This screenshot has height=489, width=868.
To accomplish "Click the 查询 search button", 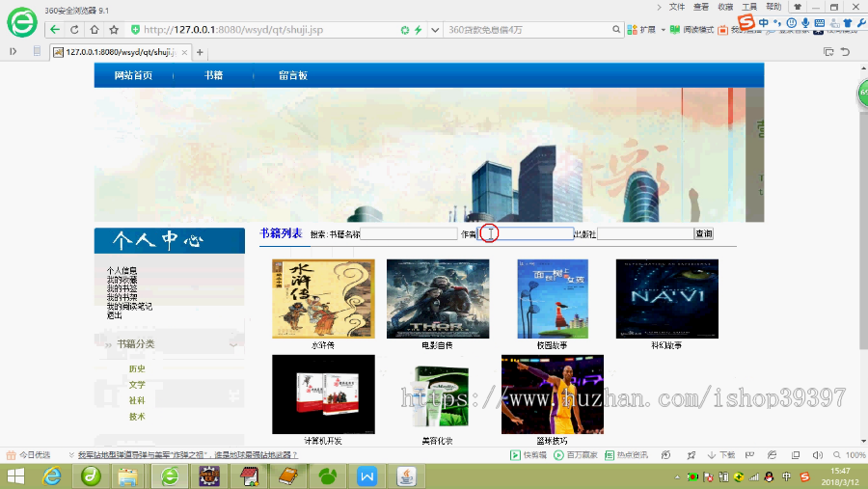I will (x=704, y=233).
